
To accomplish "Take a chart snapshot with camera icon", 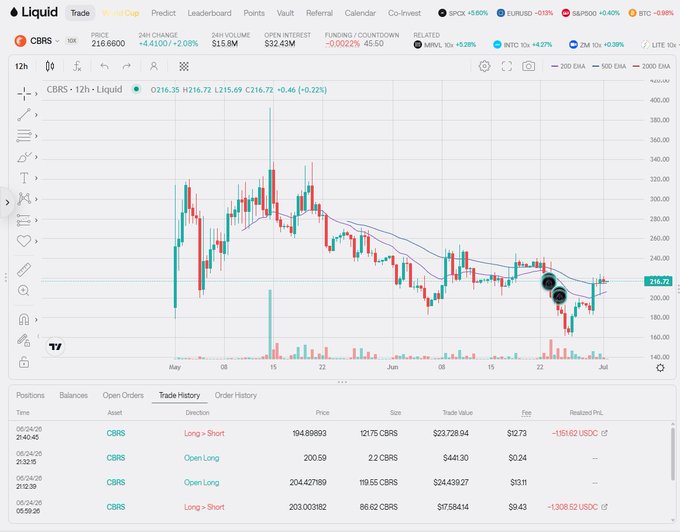I will coord(528,66).
